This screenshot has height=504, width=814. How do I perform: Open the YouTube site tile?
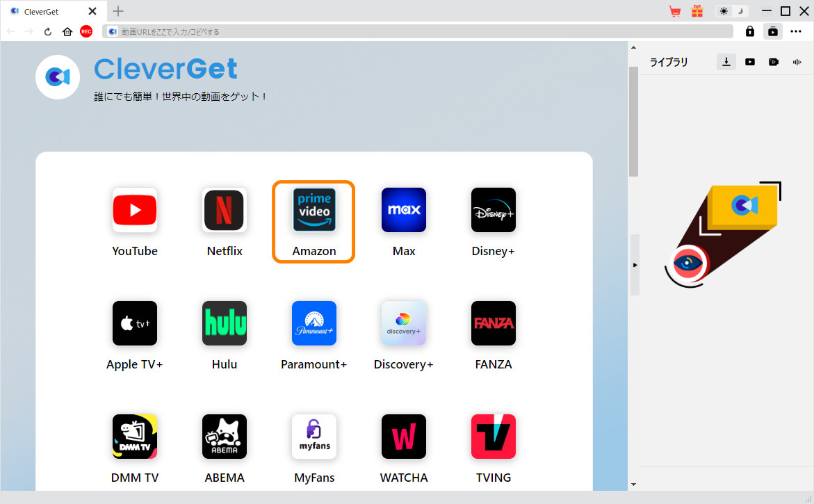pos(134,210)
